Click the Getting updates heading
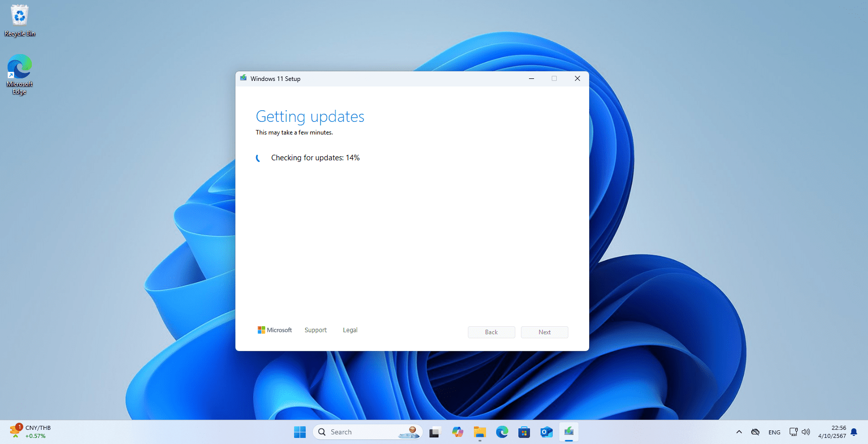The width and height of the screenshot is (868, 444). [x=310, y=117]
